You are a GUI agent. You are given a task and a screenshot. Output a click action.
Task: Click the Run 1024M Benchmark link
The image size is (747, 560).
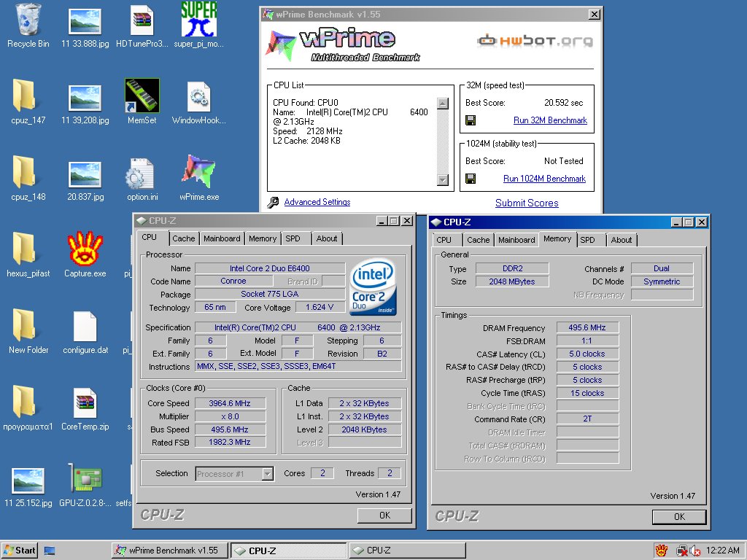tap(544, 179)
